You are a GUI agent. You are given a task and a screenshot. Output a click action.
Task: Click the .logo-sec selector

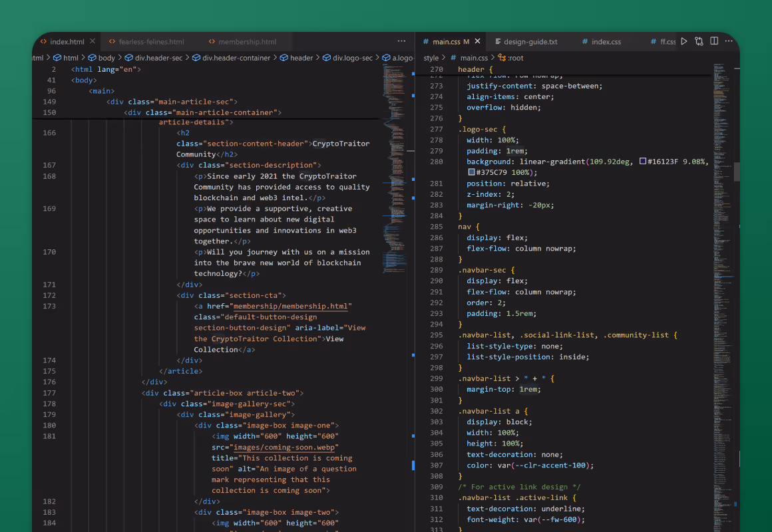(478, 130)
